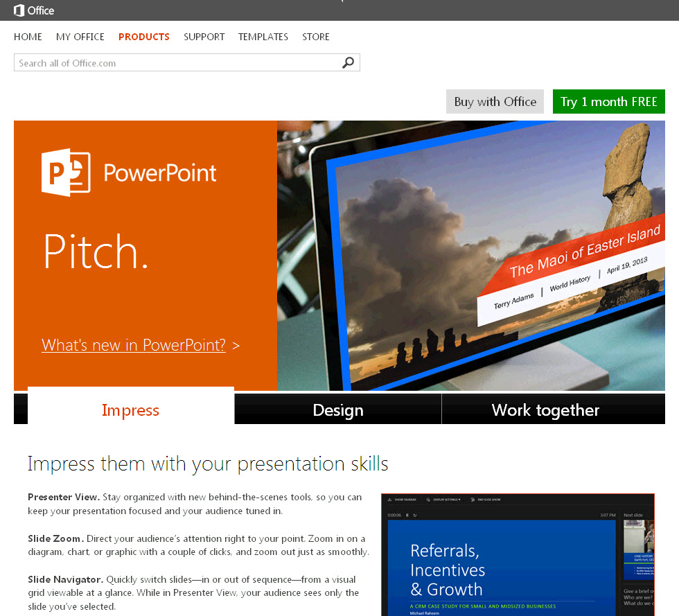This screenshot has width=679, height=616.
Task: Click the PowerPoint logo icon
Action: tap(66, 173)
